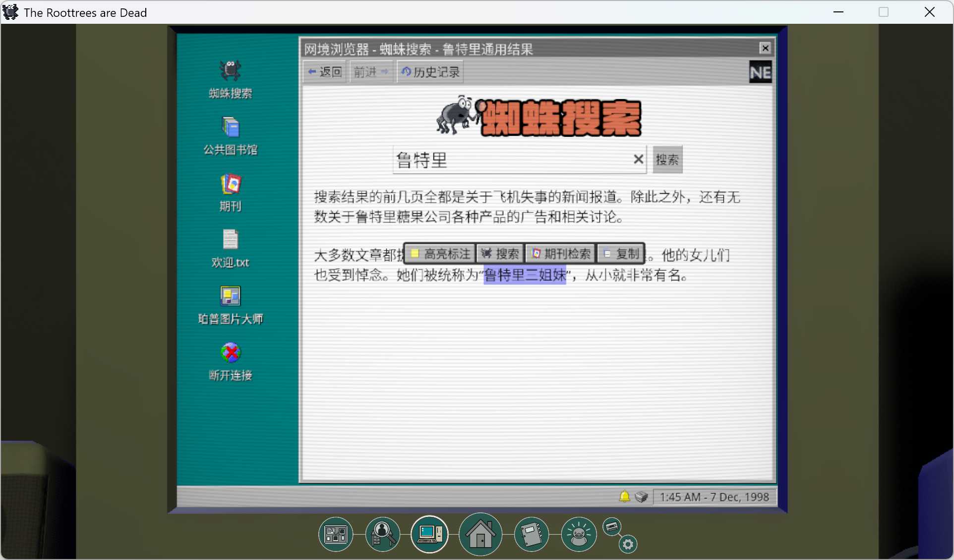Open the 历史记录 history button
This screenshot has width=954, height=560.
coord(430,72)
